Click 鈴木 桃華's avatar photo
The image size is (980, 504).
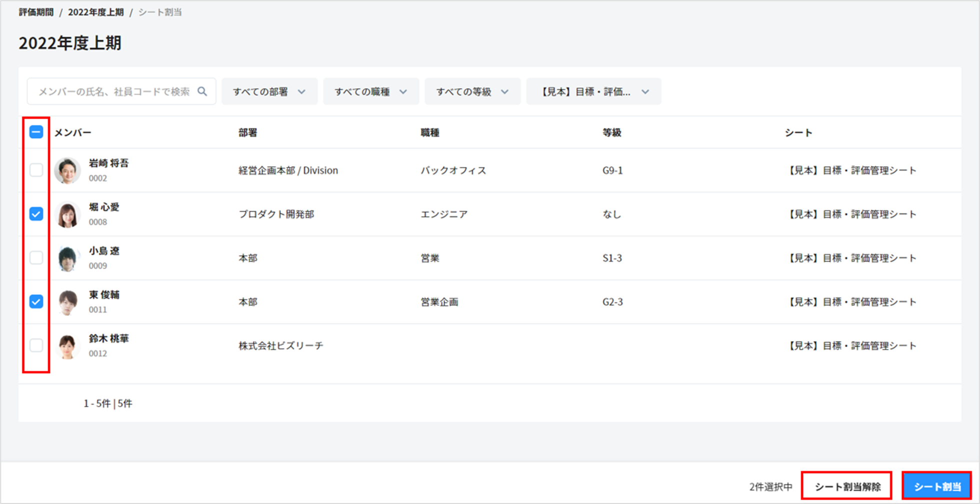[67, 346]
